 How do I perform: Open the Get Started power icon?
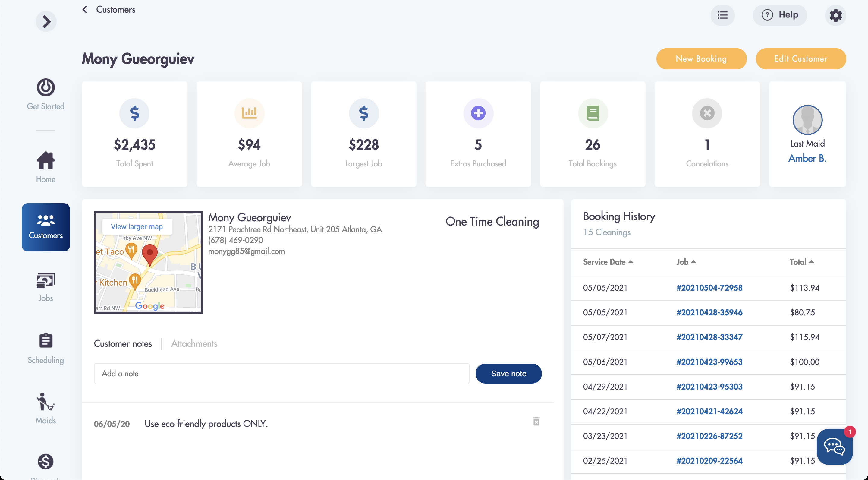[46, 88]
